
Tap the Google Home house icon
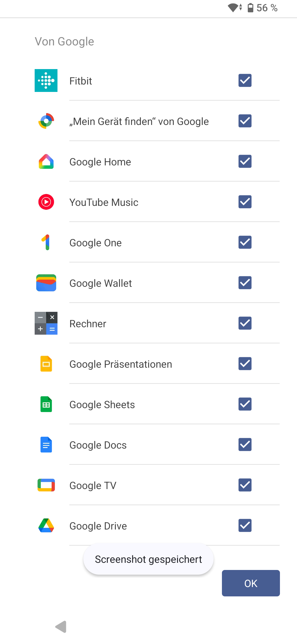(46, 162)
